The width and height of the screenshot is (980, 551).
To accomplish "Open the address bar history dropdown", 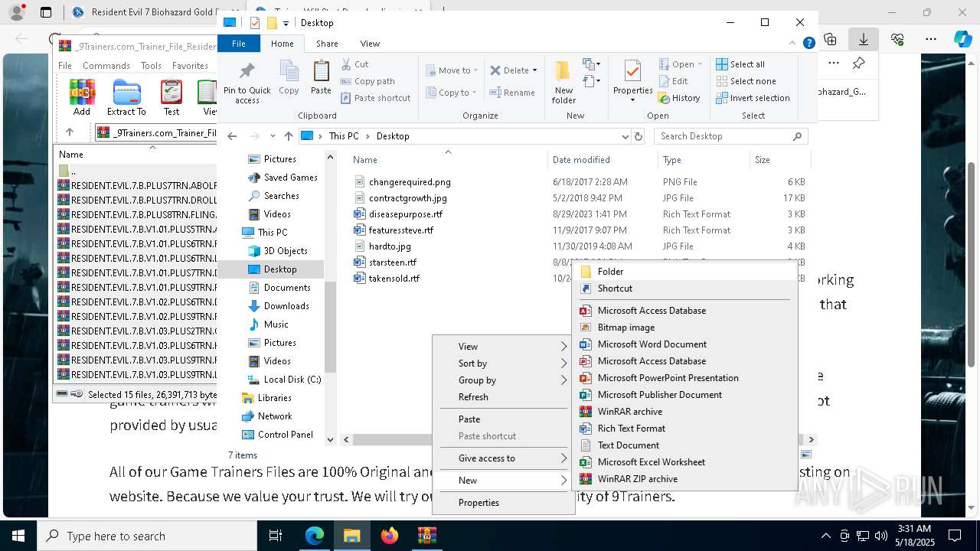I will click(x=625, y=136).
